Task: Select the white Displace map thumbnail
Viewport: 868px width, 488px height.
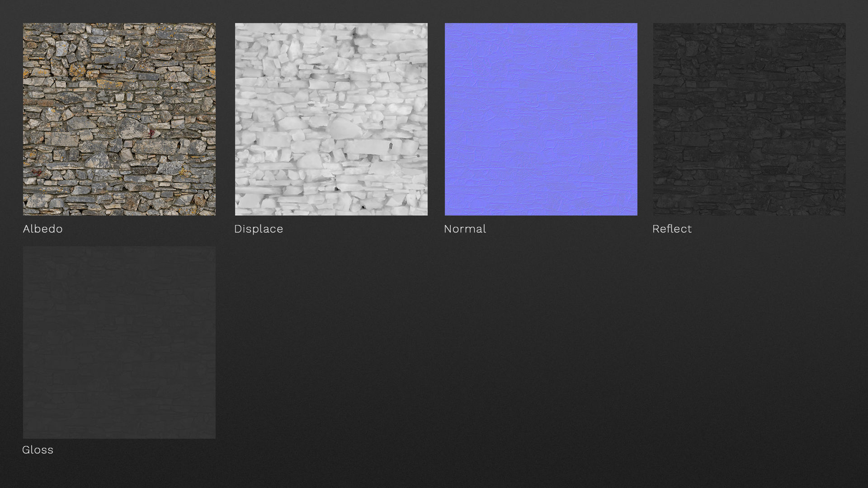Action: pos(331,119)
